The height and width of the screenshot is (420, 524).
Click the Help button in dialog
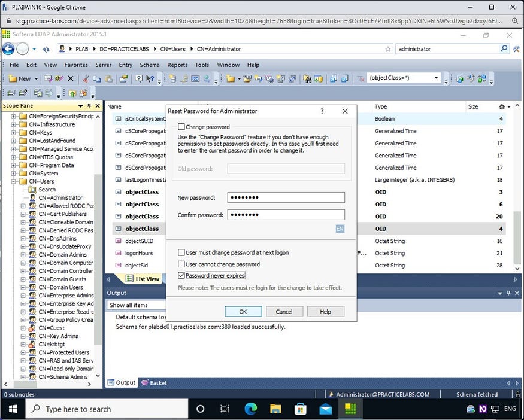(x=325, y=312)
